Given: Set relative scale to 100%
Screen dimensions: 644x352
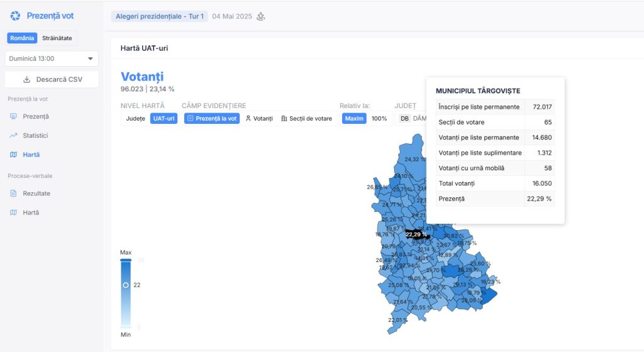Looking at the screenshot, I should coord(379,118).
